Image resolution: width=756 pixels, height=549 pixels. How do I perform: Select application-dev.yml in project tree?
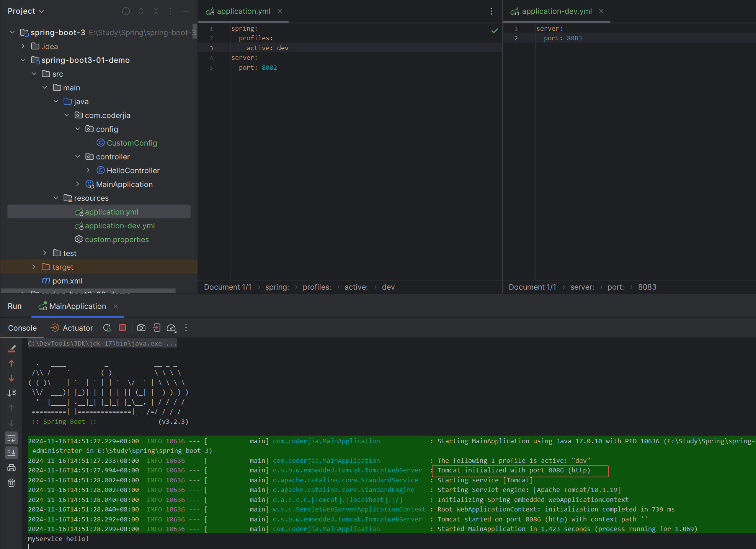pyautogui.click(x=119, y=226)
